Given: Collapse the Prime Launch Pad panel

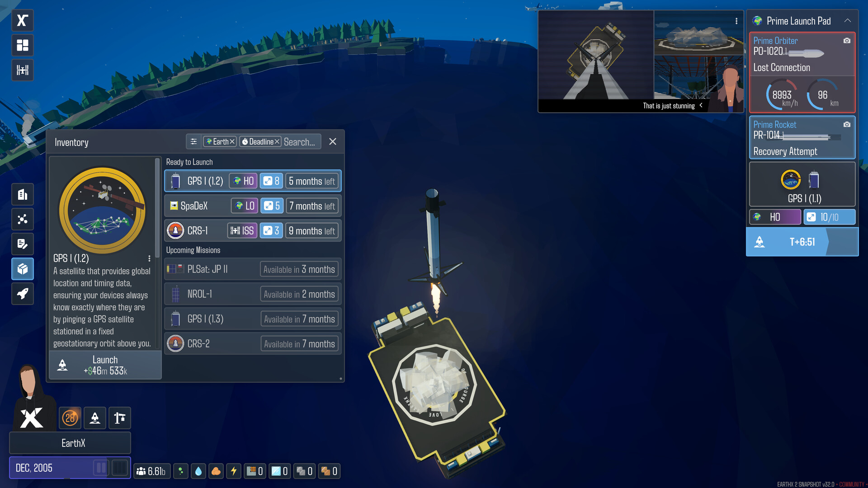Looking at the screenshot, I should tap(848, 21).
